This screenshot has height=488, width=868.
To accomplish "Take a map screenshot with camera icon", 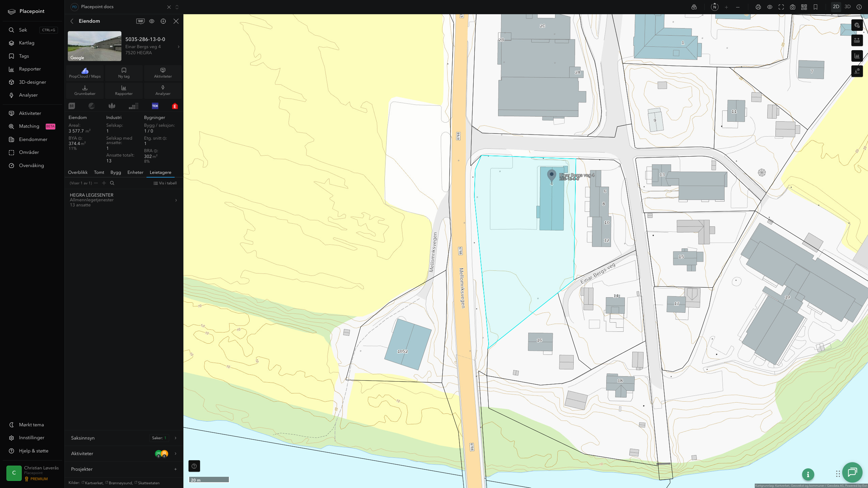I will pos(793,7).
